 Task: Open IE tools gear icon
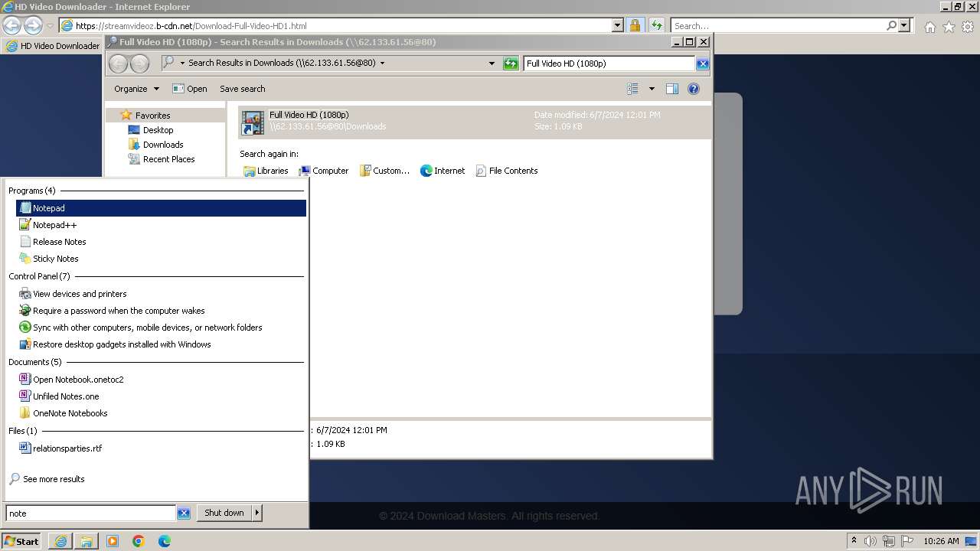(x=968, y=27)
